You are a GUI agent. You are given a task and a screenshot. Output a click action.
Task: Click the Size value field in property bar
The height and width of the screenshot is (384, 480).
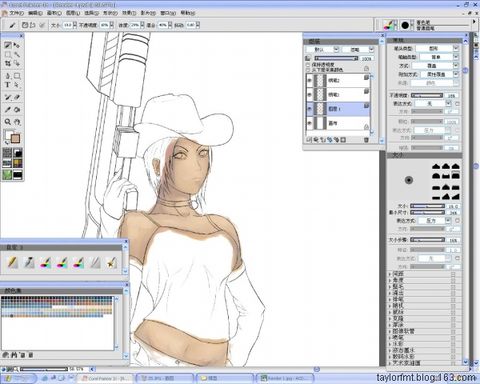click(67, 25)
